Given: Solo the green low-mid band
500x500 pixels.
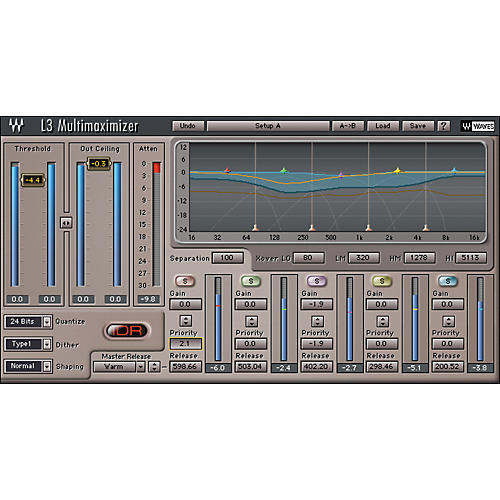Looking at the screenshot, I should (x=251, y=281).
